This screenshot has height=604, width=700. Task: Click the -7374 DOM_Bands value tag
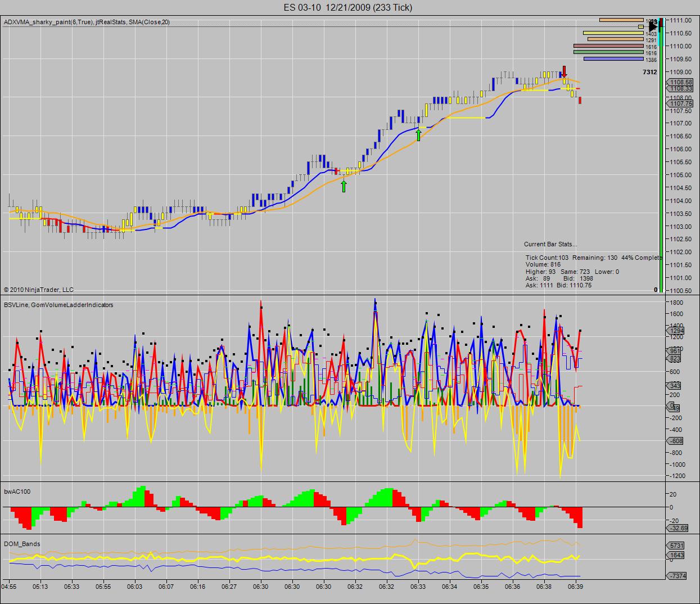click(x=677, y=576)
